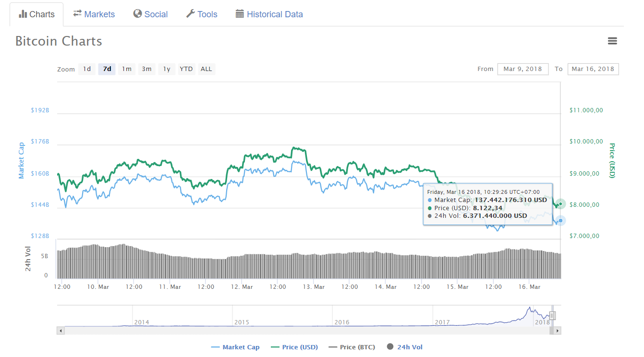Click the 16. Mar date axis label

529,287
